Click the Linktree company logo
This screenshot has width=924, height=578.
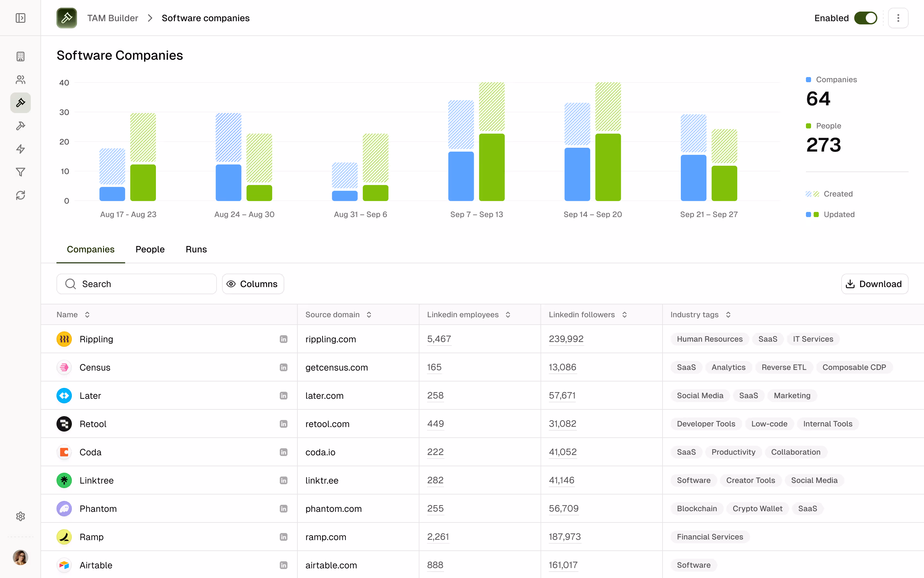[64, 480]
